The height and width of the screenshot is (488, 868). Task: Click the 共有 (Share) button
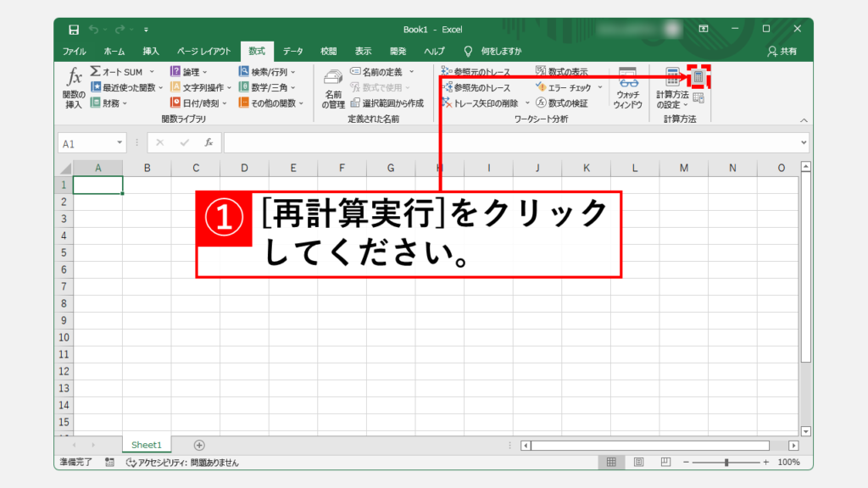coord(781,52)
